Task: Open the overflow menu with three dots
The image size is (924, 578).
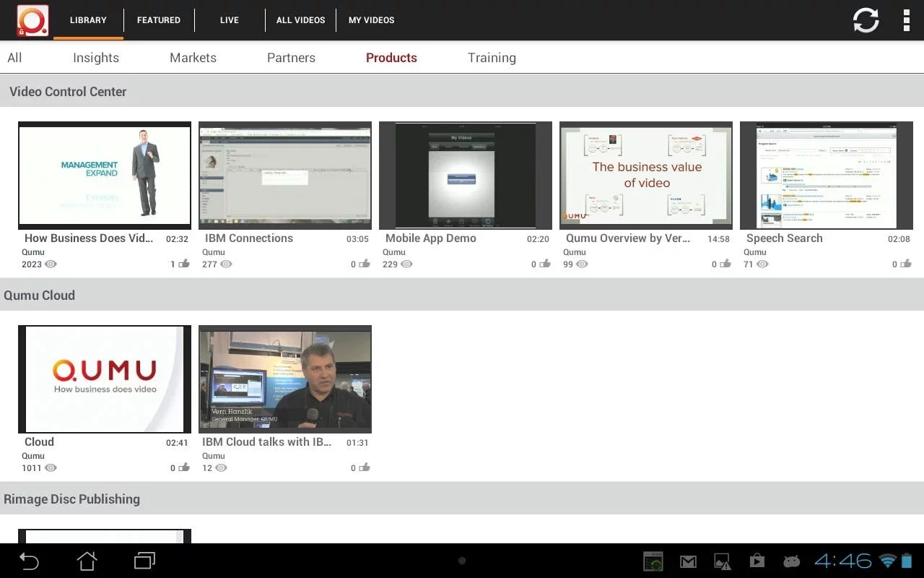Action: point(906,20)
